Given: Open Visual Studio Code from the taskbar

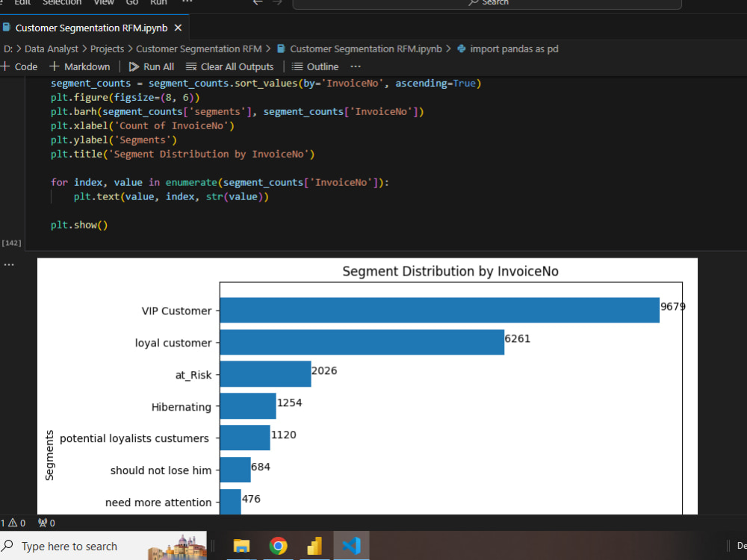Looking at the screenshot, I should coord(352,546).
